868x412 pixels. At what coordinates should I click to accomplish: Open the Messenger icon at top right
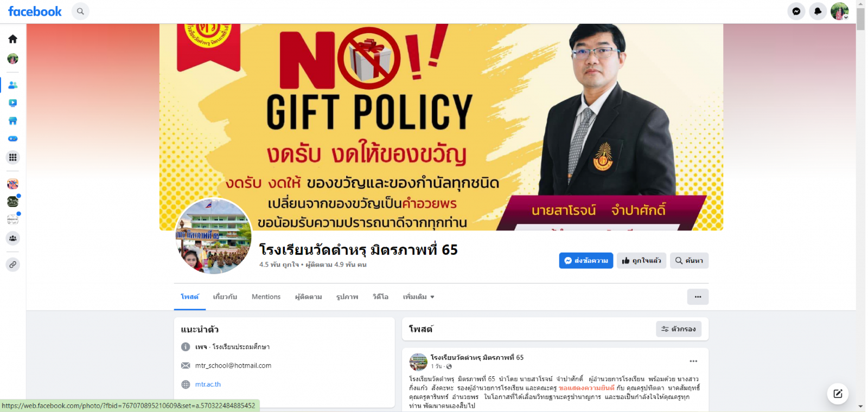(796, 11)
